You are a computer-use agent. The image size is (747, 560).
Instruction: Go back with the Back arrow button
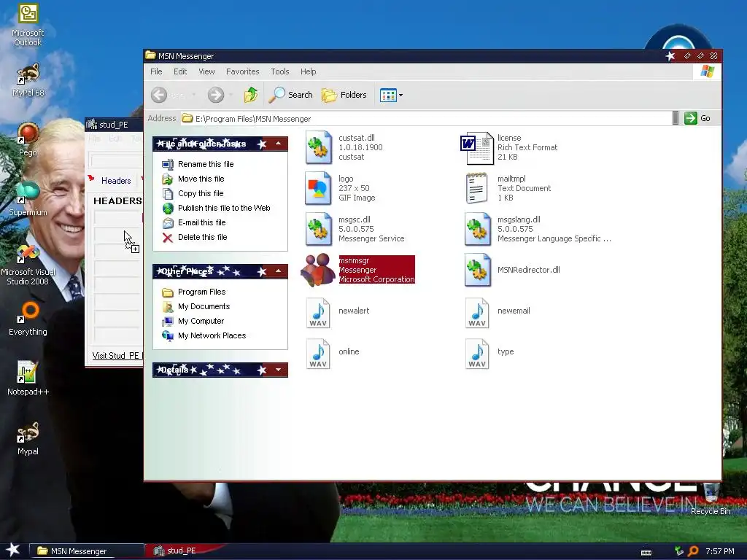pos(159,95)
